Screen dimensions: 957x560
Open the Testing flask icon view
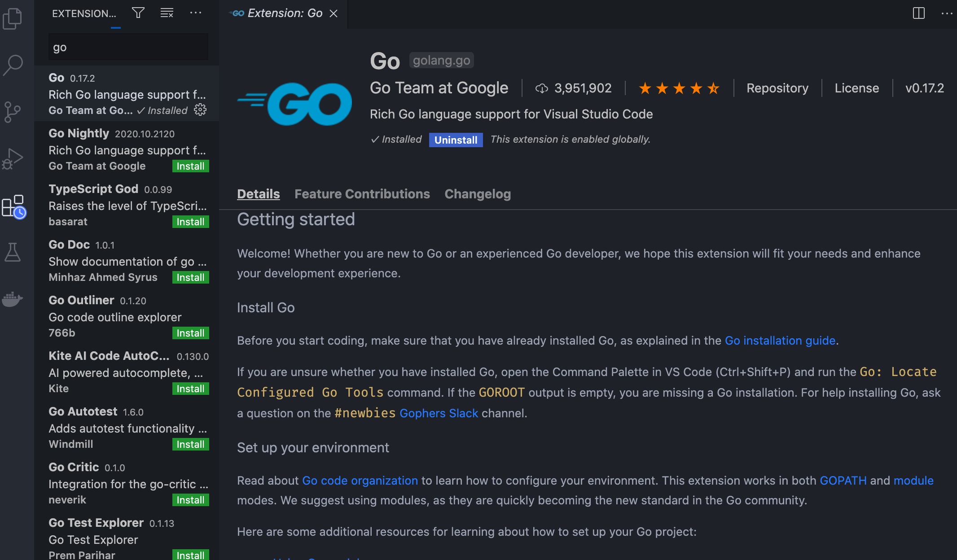pos(13,252)
